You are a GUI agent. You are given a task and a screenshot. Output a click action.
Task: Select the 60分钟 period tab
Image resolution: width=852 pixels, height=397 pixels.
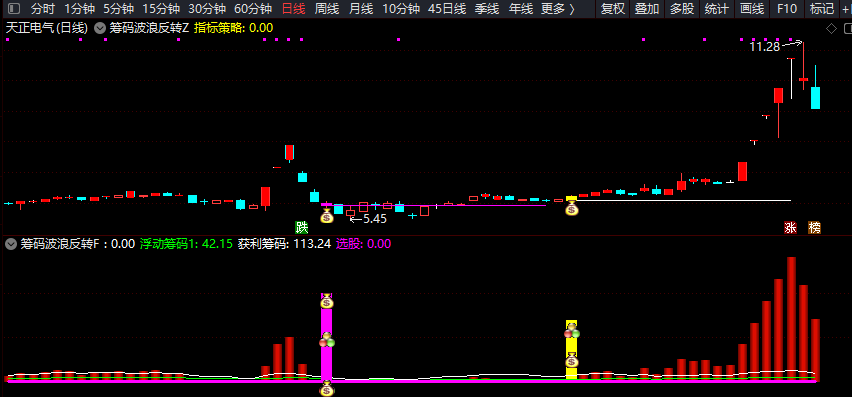tap(253, 9)
